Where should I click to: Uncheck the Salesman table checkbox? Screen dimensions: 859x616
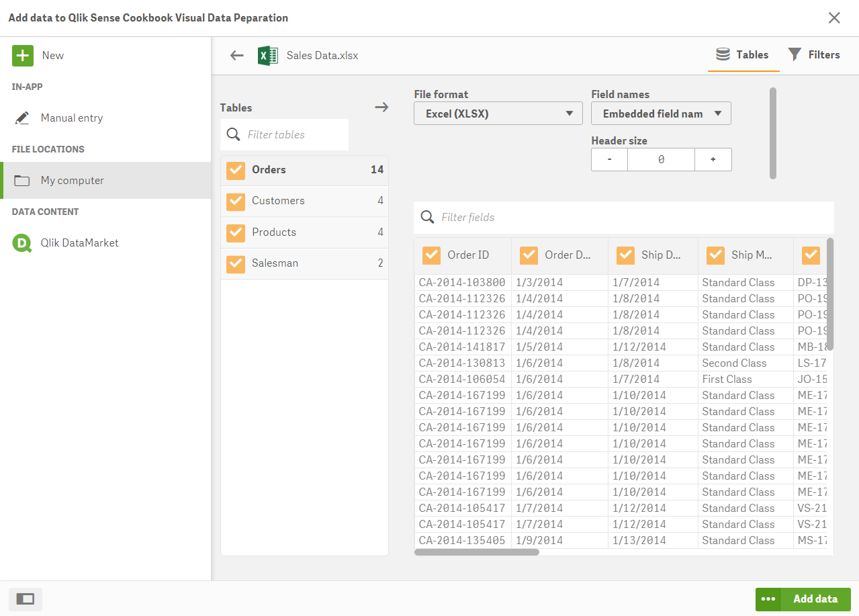[236, 263]
